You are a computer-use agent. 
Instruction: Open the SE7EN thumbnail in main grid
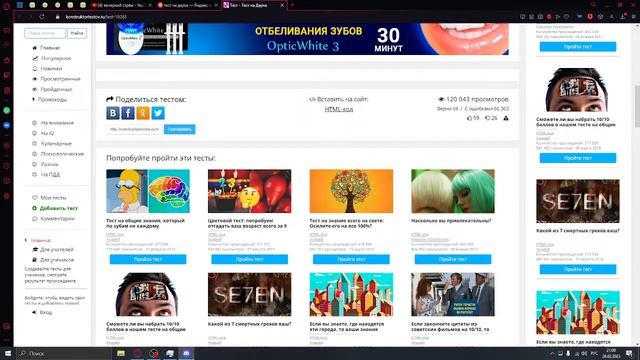point(249,294)
